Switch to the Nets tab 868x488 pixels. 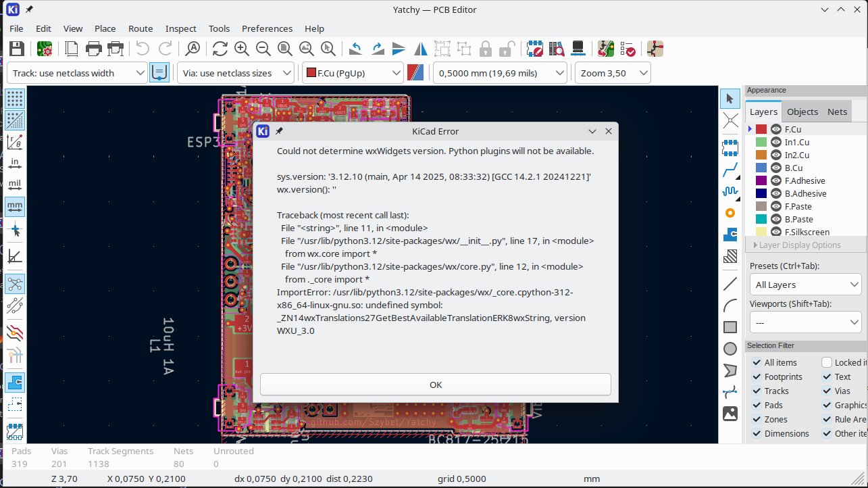(x=837, y=111)
